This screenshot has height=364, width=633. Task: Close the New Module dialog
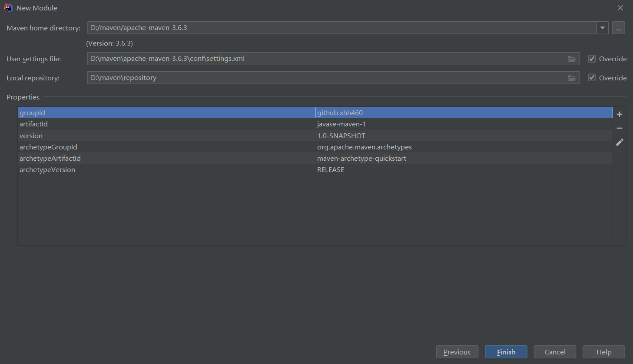coord(620,8)
